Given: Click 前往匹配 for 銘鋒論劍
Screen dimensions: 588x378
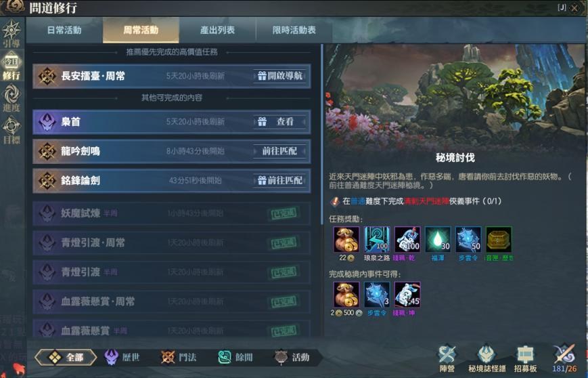Looking at the screenshot, I should point(279,181).
